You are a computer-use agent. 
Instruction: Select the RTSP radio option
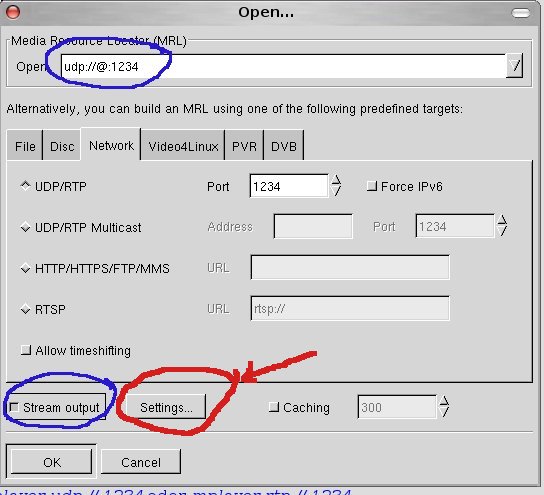point(25,309)
